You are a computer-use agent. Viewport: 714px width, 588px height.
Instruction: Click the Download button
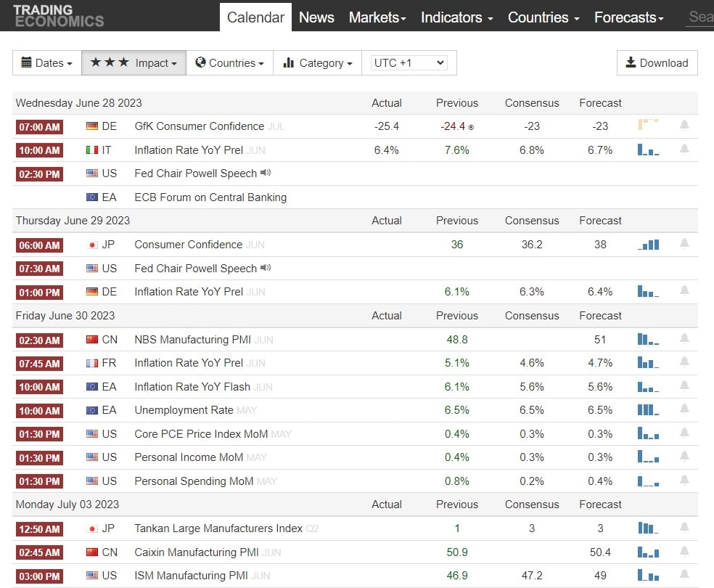[x=657, y=63]
